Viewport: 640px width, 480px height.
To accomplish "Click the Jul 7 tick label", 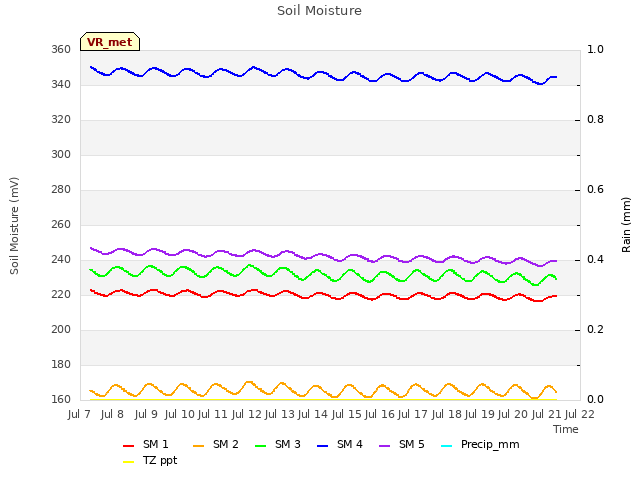I will click(x=79, y=414).
